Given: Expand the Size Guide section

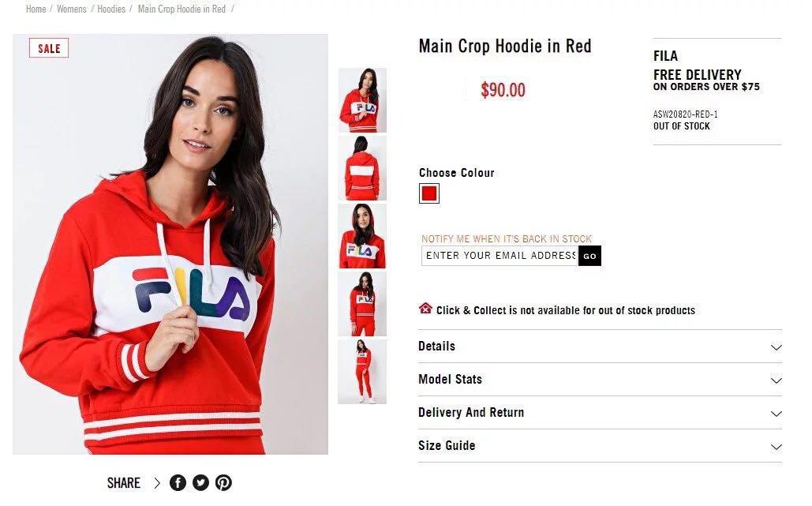Looking at the screenshot, I should 600,446.
